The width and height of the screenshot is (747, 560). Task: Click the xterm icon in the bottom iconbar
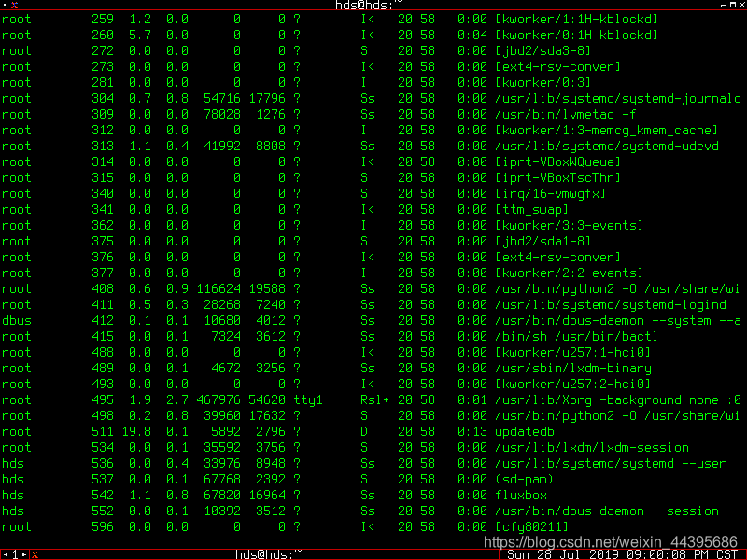[35, 554]
